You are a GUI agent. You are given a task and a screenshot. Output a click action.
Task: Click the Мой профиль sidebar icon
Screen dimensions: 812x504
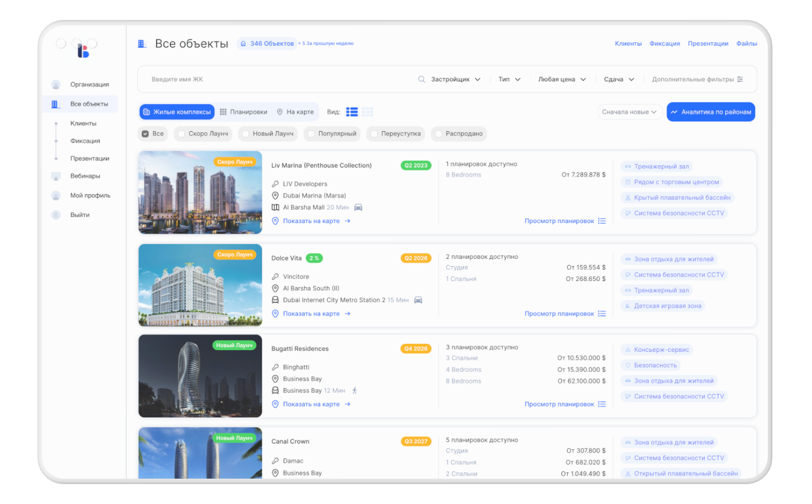pos(56,195)
